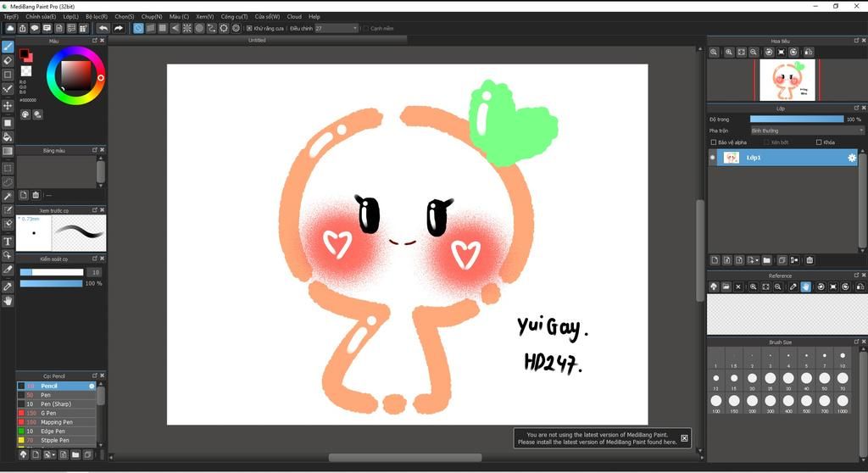Open the Lớp(L) menu
Viewport: 868px width, 473px height.
click(71, 17)
